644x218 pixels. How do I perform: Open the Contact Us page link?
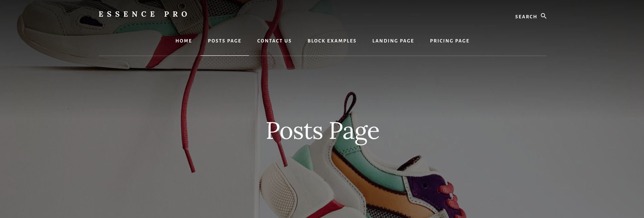[274, 41]
